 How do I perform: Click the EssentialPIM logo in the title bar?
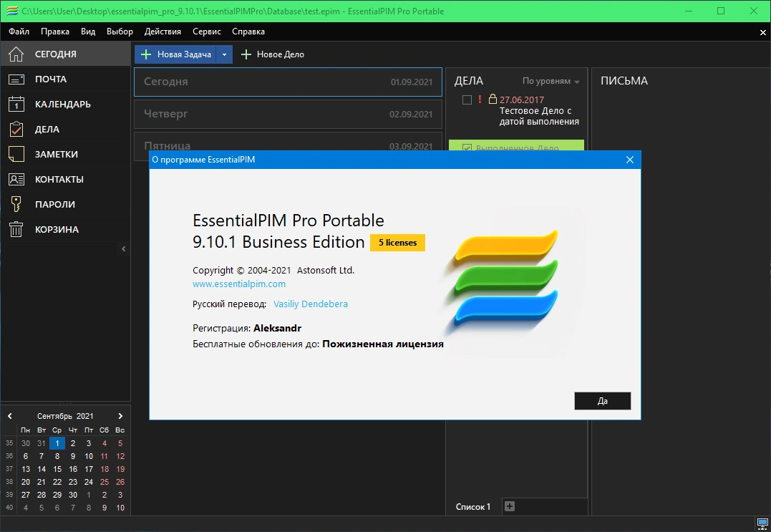click(12, 11)
